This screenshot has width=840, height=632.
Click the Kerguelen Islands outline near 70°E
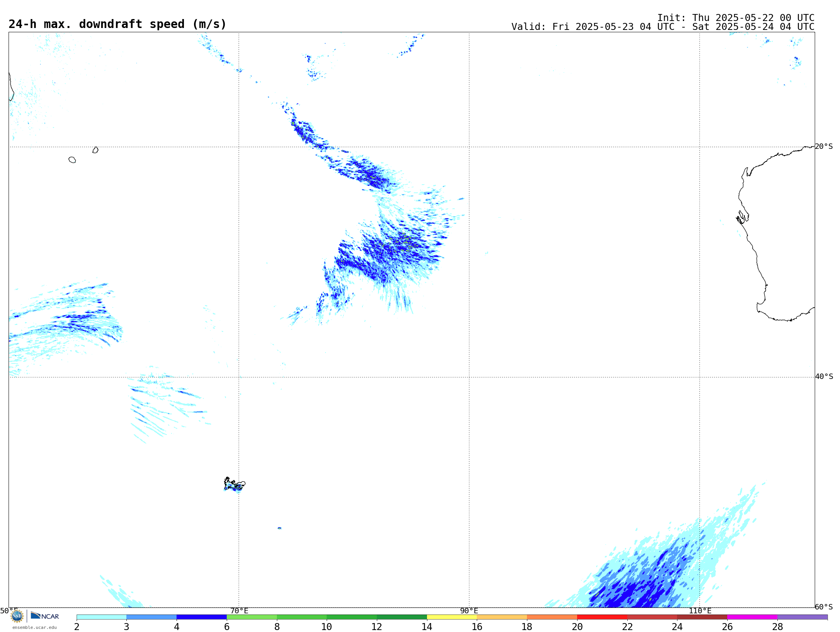(x=234, y=484)
